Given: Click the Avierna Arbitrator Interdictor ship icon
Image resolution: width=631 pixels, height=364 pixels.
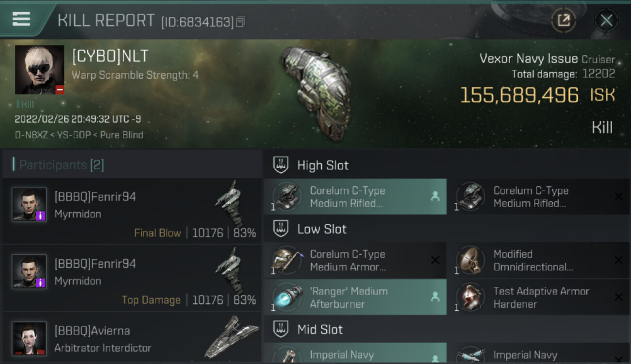Looking at the screenshot, I should [x=232, y=336].
